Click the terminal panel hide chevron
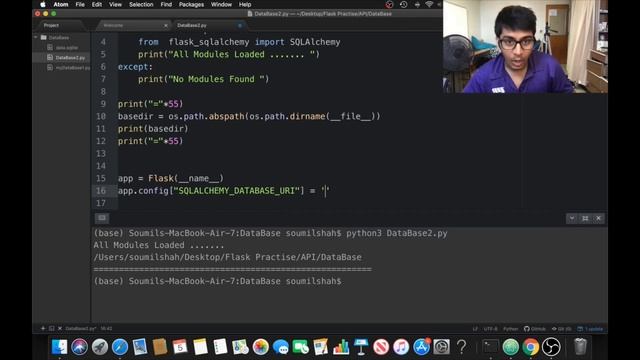This screenshot has height=360, width=640. pos(571,218)
